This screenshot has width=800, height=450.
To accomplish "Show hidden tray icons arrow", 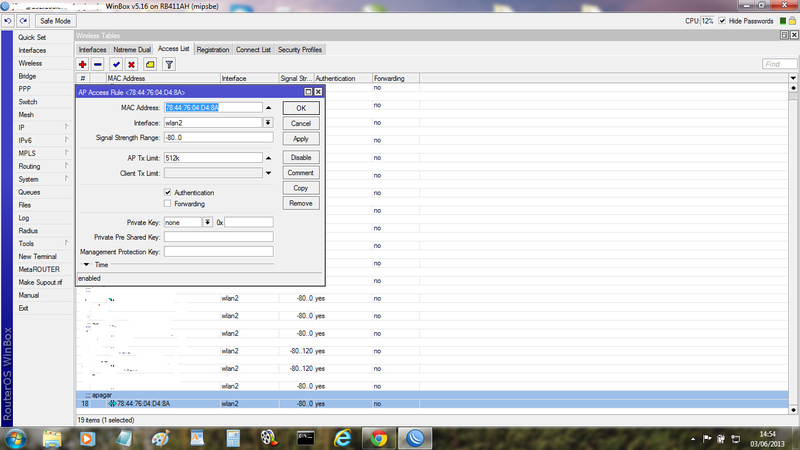I will (x=693, y=439).
